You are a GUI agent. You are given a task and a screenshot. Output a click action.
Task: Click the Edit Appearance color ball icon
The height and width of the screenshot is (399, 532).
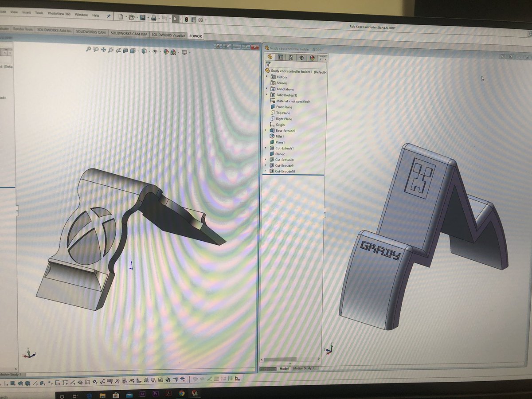[166, 51]
